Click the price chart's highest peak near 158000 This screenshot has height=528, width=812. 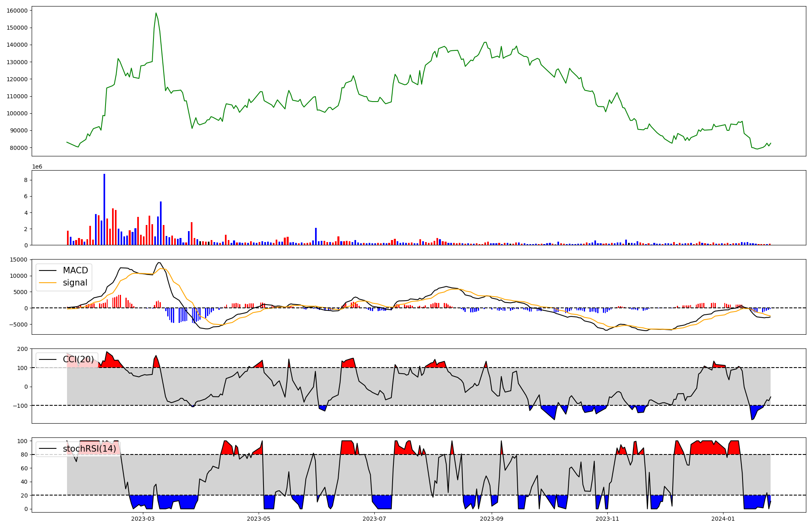click(x=156, y=13)
